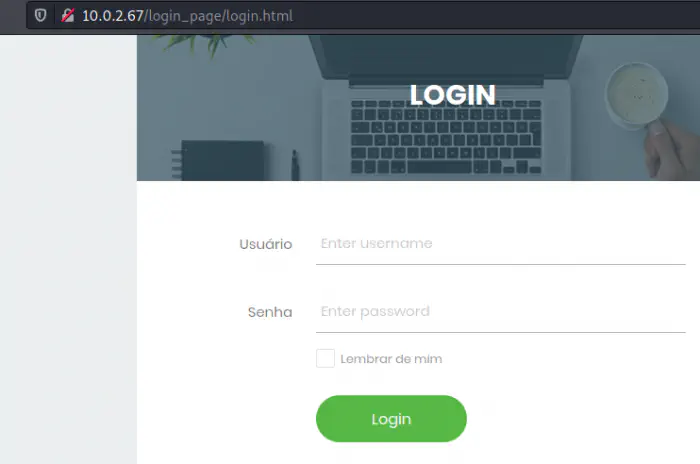The height and width of the screenshot is (464, 700).
Task: Select the browser address bar URL
Action: tap(188, 16)
